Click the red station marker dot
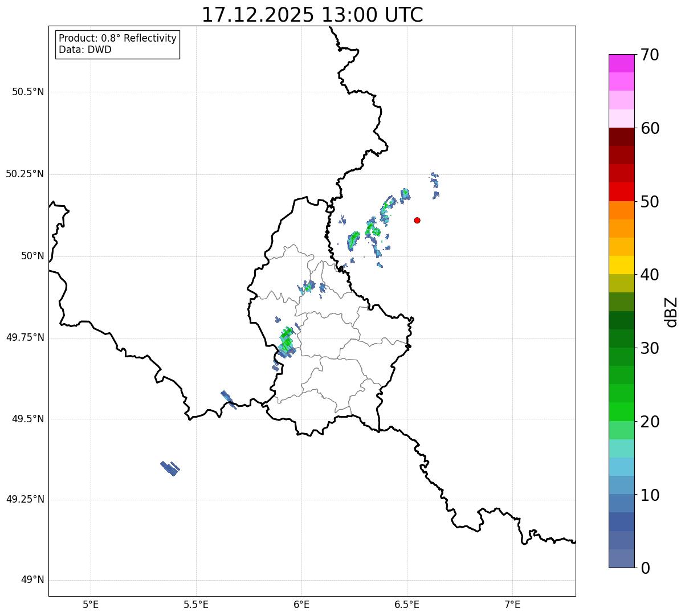Screen dimensions: 685x616 417,220
